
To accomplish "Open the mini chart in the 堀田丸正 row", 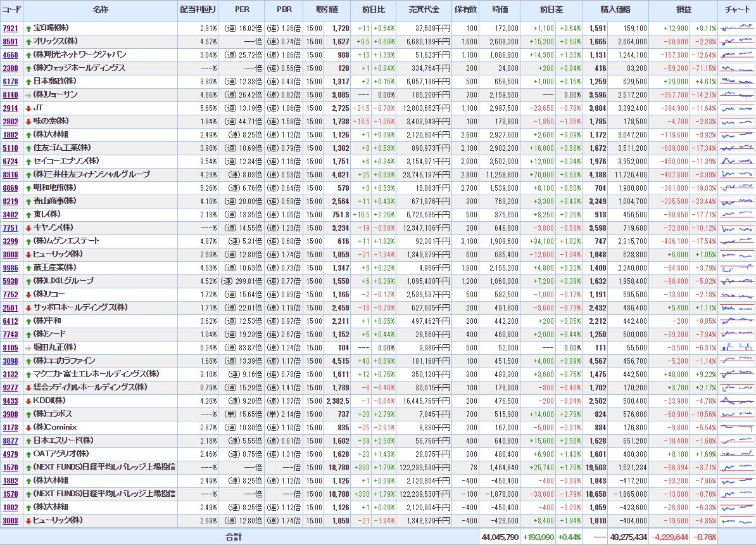I will click(x=737, y=347).
